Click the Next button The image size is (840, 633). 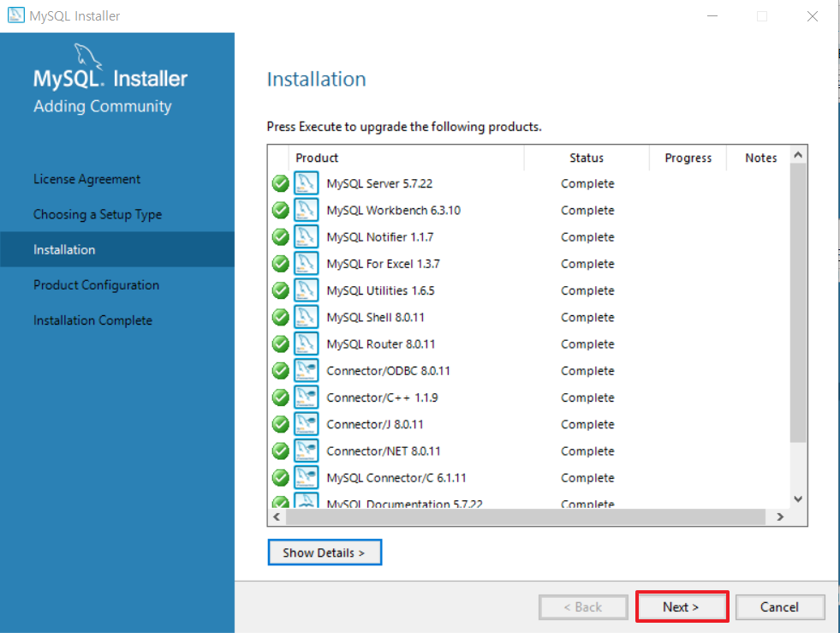(x=682, y=606)
